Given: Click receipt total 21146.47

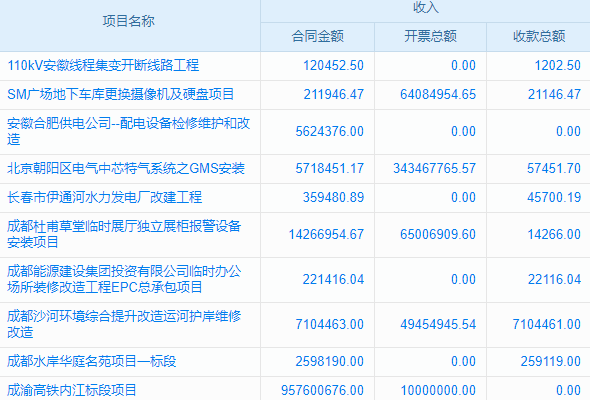Looking at the screenshot, I should click(x=554, y=94).
